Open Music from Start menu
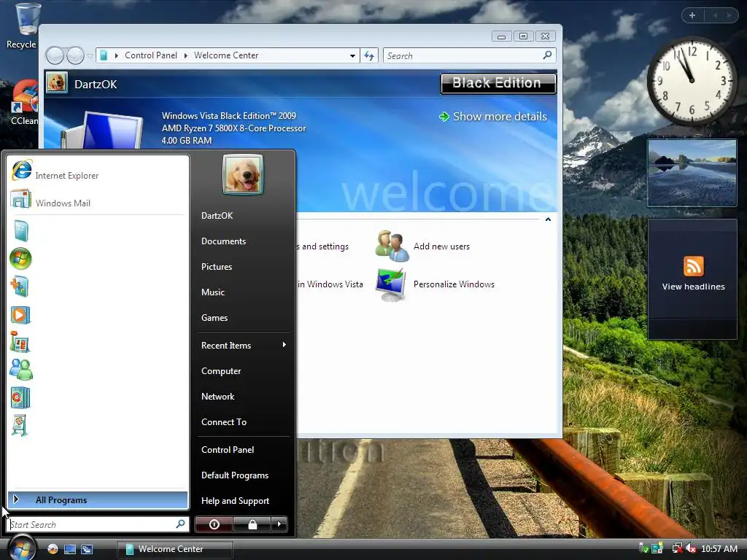Screen dimensions: 747x560 click(x=212, y=292)
